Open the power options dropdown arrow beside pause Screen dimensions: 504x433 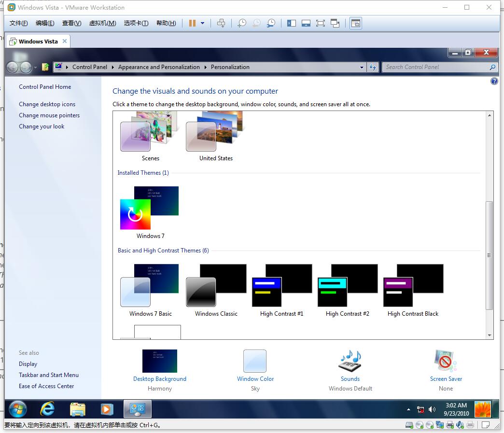(202, 23)
